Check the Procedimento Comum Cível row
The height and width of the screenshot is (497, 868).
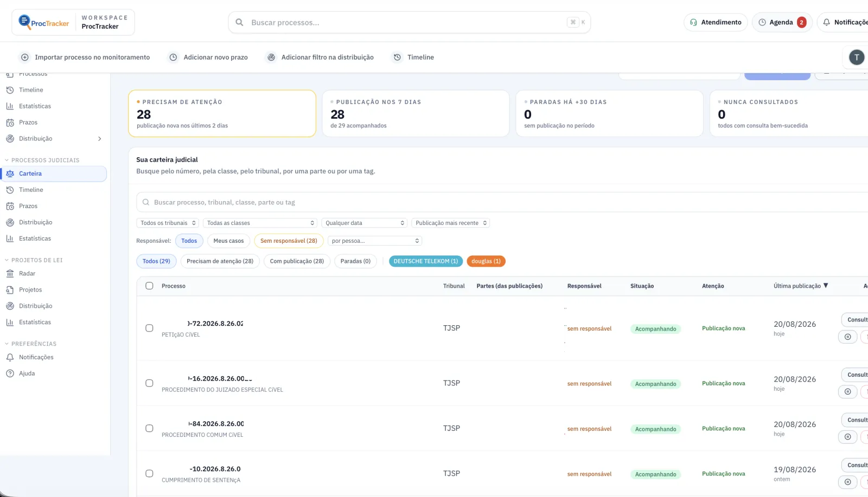(x=149, y=428)
